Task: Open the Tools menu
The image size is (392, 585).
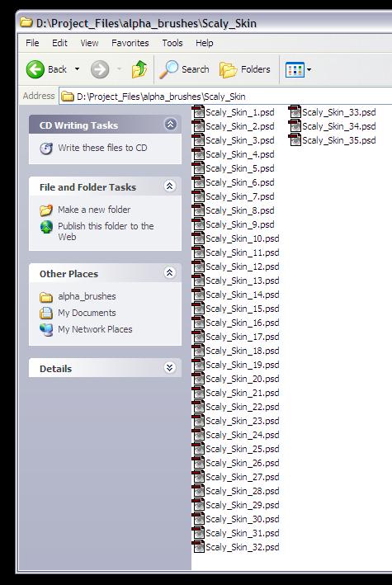Action: coord(172,43)
